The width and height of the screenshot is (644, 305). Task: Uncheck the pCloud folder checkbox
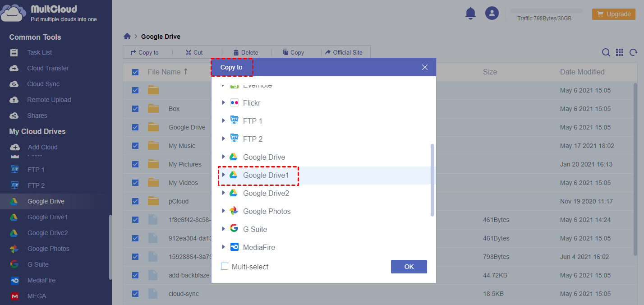pyautogui.click(x=135, y=201)
